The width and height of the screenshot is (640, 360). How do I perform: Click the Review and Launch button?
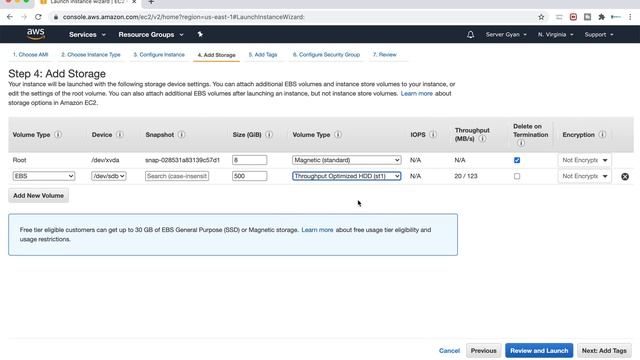539,351
